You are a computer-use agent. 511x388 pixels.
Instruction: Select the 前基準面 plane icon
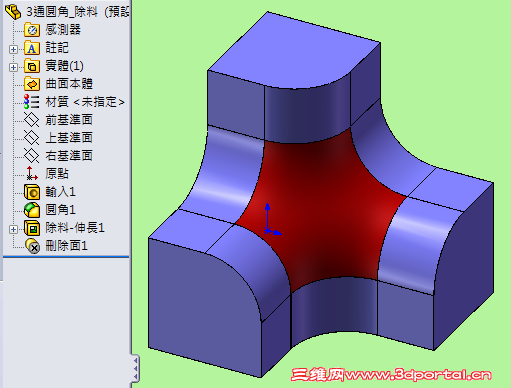click(32, 120)
